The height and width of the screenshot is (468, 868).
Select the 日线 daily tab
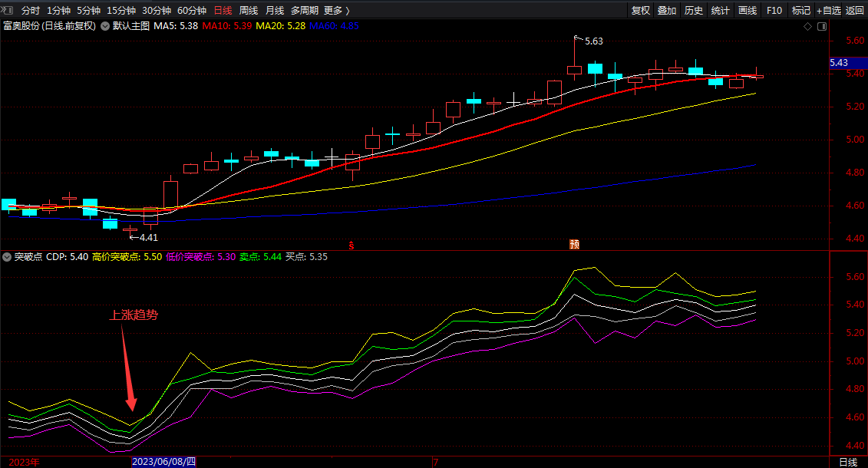[x=223, y=11]
